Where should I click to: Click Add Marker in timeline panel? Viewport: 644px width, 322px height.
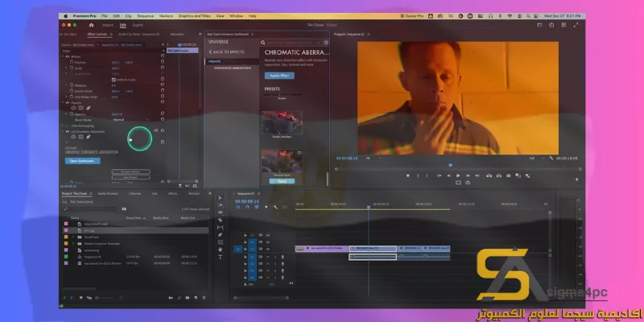pyautogui.click(x=266, y=207)
